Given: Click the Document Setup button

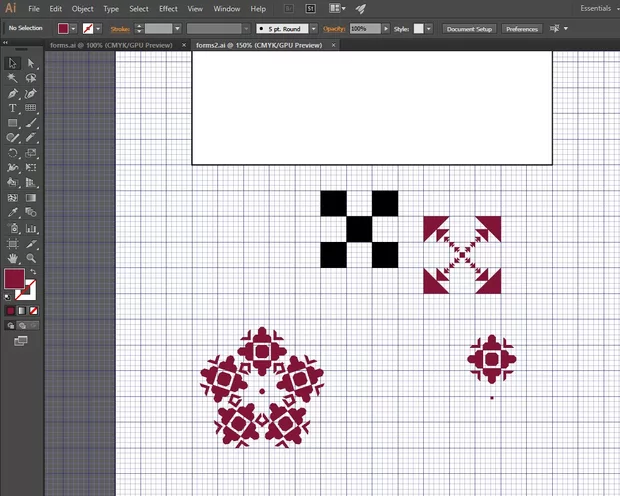Looking at the screenshot, I should tap(470, 29).
